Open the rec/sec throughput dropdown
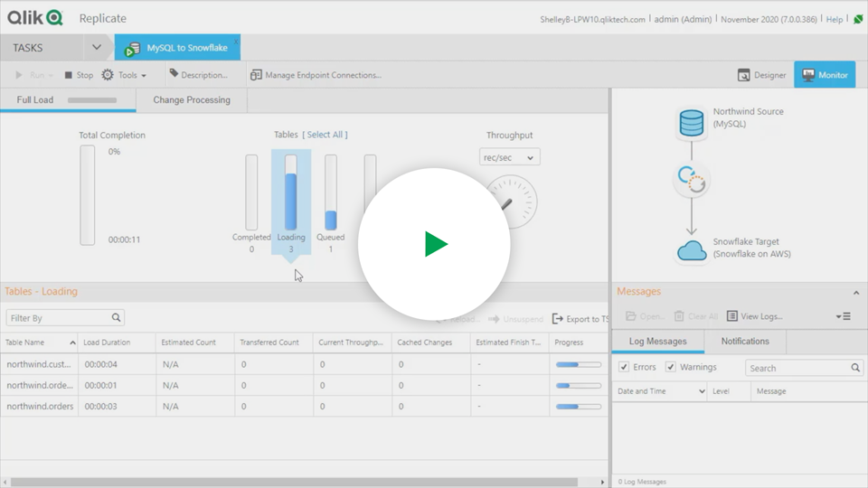 509,157
